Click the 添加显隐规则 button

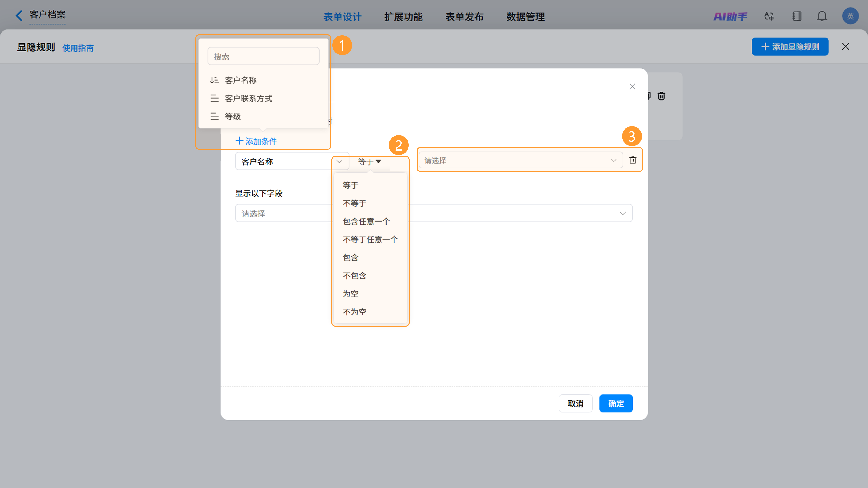[x=790, y=47]
